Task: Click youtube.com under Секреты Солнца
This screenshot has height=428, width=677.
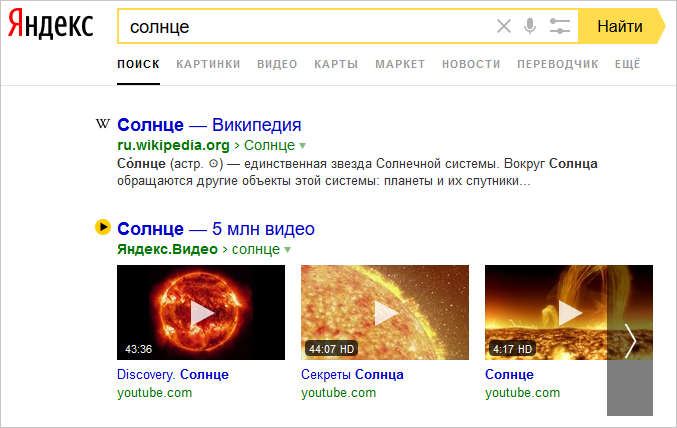Action: [338, 393]
